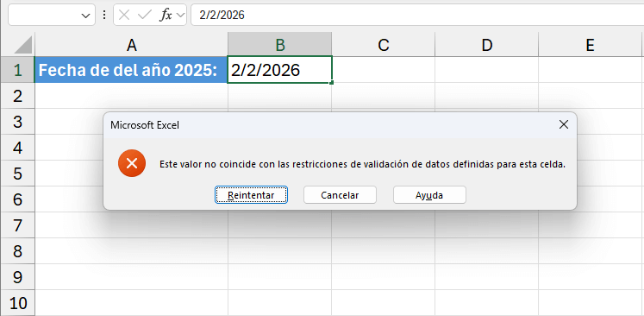Close the Microsoft Excel error dialog
Viewport: 644px width, 316px height.
click(564, 125)
